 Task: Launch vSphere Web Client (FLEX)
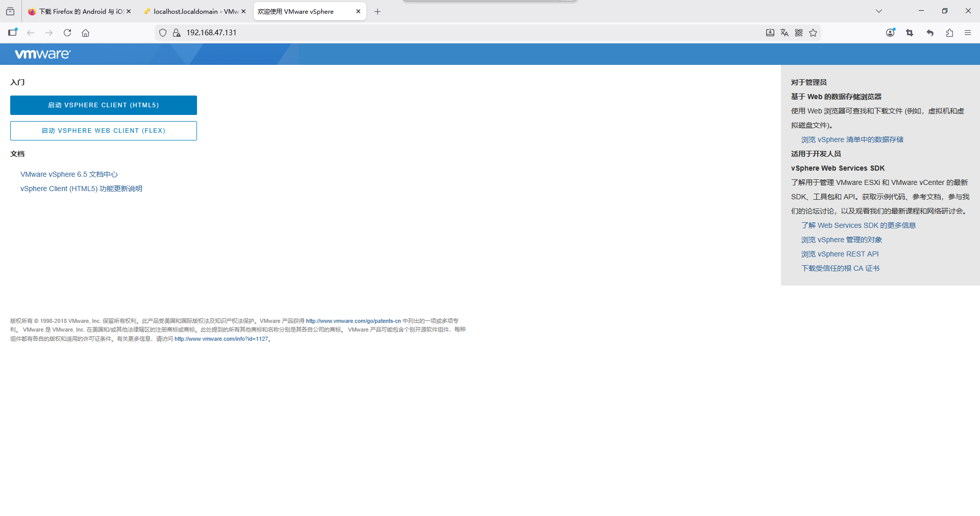(104, 131)
